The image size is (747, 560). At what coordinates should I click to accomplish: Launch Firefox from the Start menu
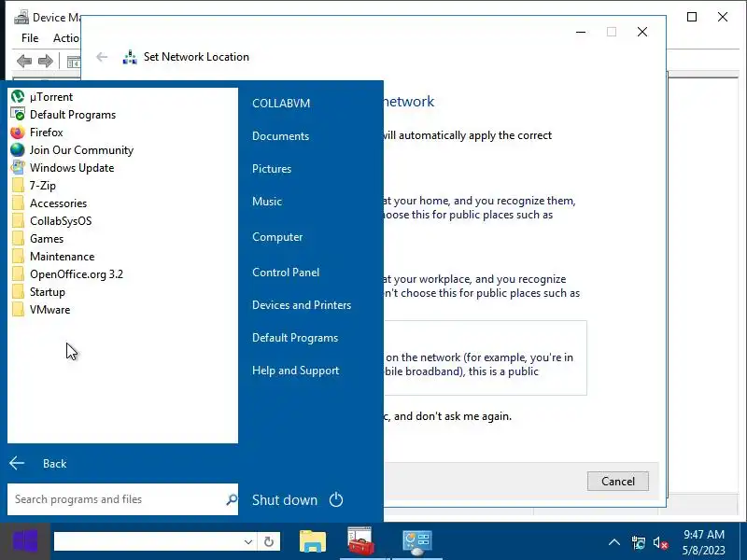[36, 132]
